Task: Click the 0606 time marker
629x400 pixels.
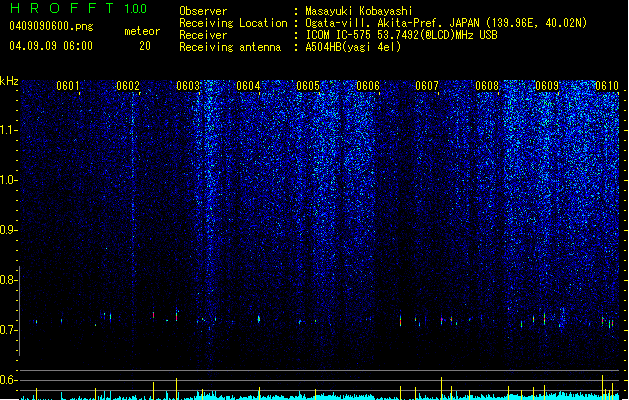Action: tap(368, 86)
